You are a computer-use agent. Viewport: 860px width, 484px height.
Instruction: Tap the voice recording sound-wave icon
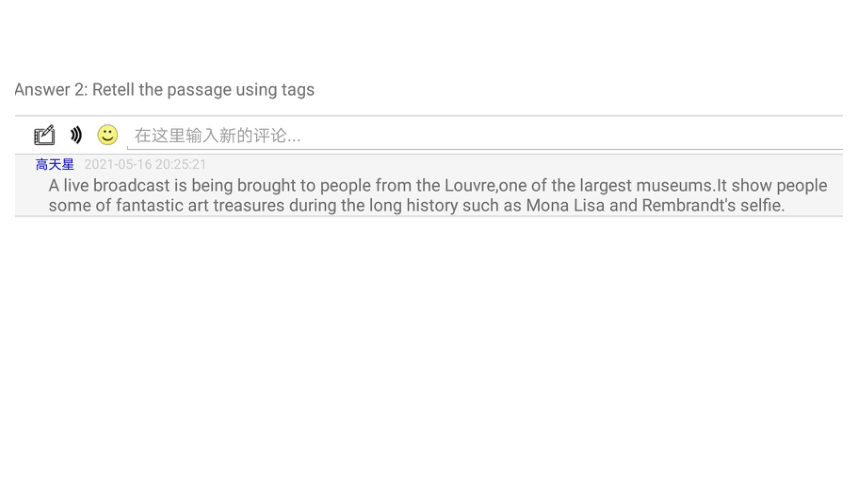pos(76,135)
